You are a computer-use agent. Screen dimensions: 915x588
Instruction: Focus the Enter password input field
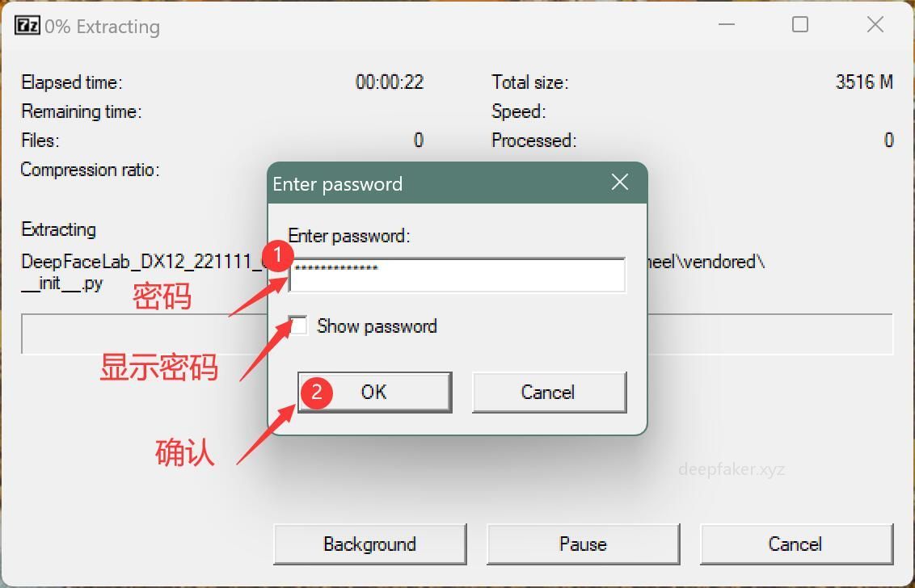tap(457, 275)
